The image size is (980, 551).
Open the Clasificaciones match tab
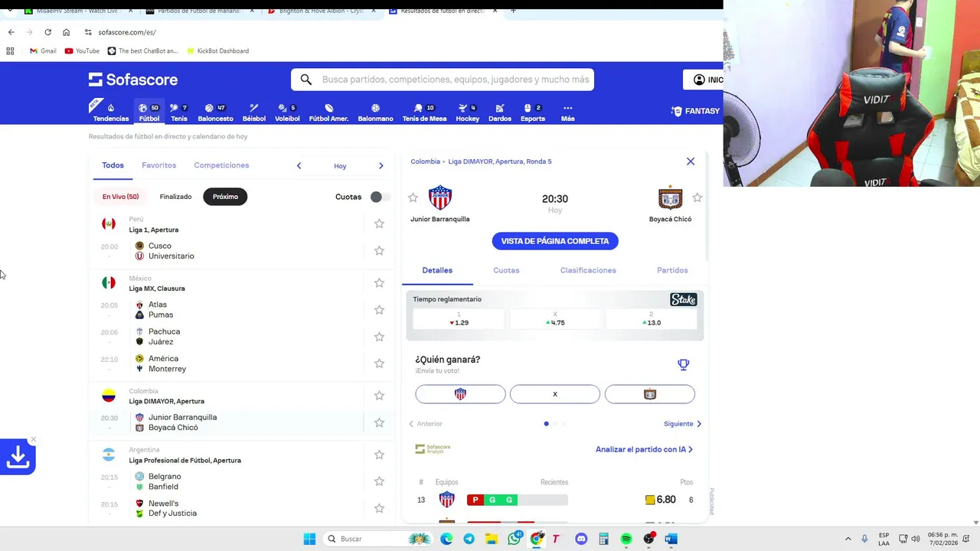pyautogui.click(x=588, y=270)
